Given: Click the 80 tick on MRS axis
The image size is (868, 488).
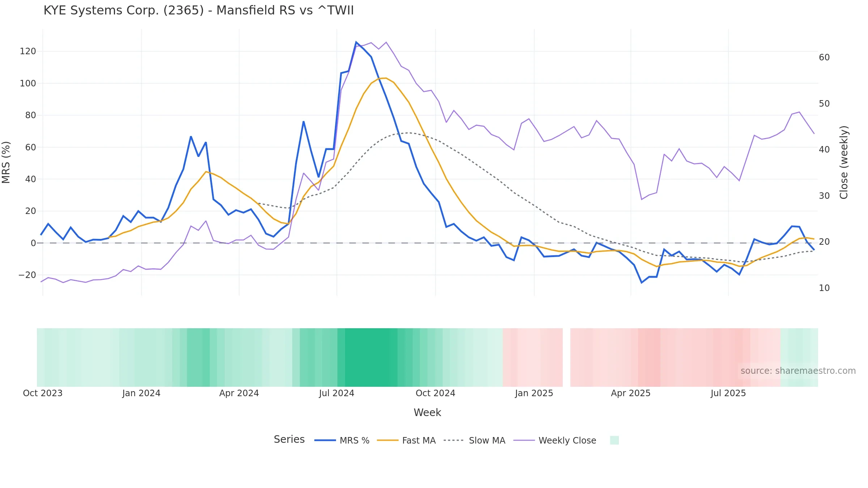Looking at the screenshot, I should pos(30,115).
